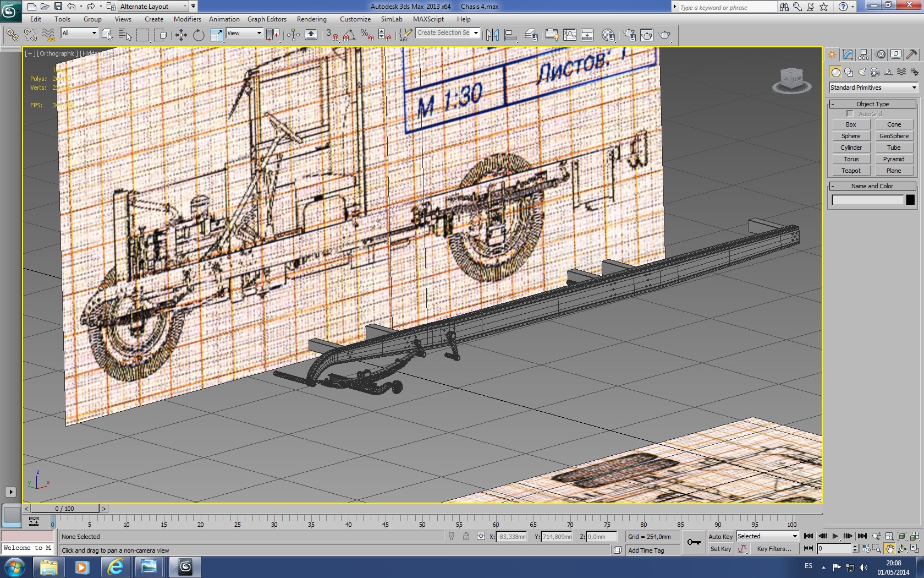Enable Set Key mode

point(720,549)
